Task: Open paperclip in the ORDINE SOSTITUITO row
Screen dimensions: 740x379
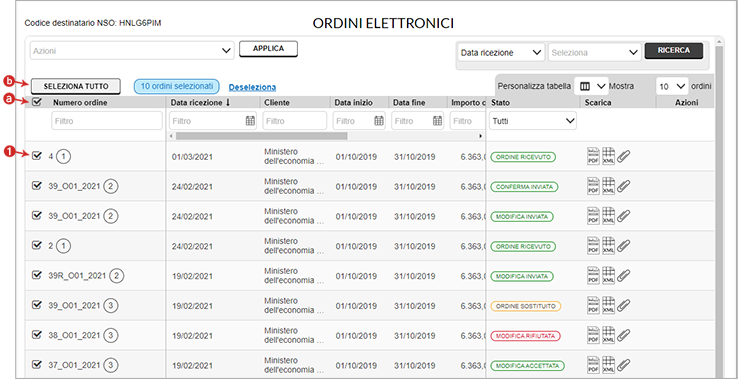Action: [x=624, y=305]
